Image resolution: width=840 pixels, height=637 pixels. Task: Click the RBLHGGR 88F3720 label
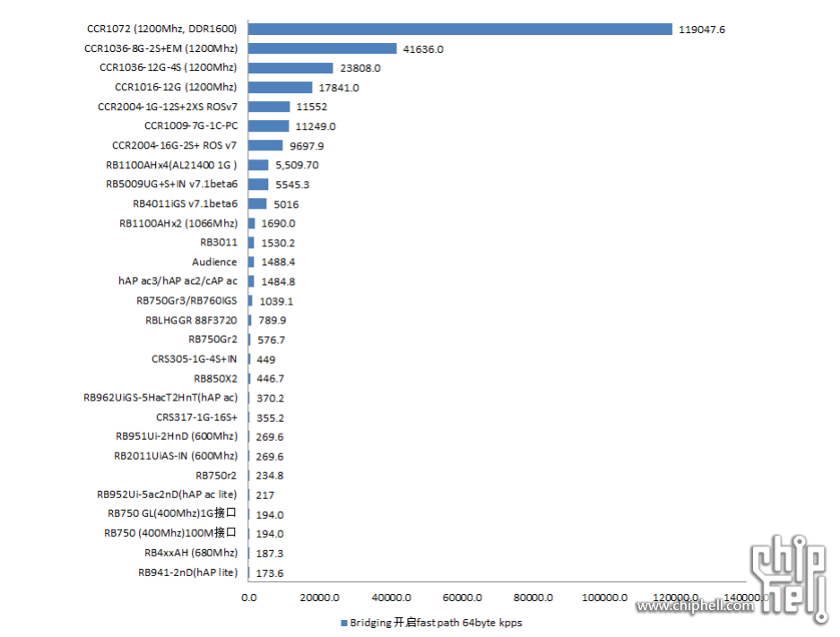click(191, 320)
